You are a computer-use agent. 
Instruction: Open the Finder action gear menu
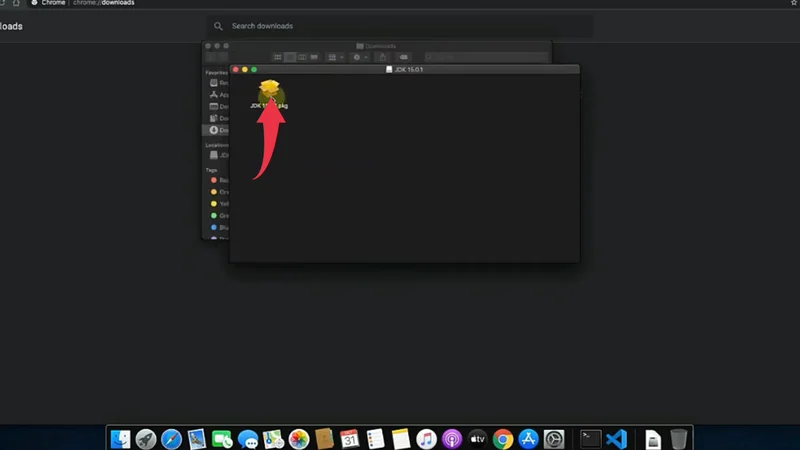[x=359, y=58]
